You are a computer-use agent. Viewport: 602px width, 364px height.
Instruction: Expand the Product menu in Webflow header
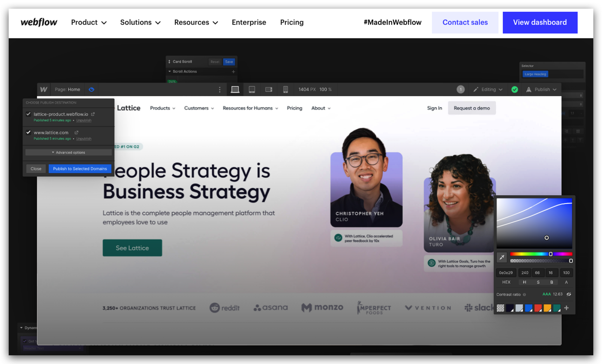(89, 22)
